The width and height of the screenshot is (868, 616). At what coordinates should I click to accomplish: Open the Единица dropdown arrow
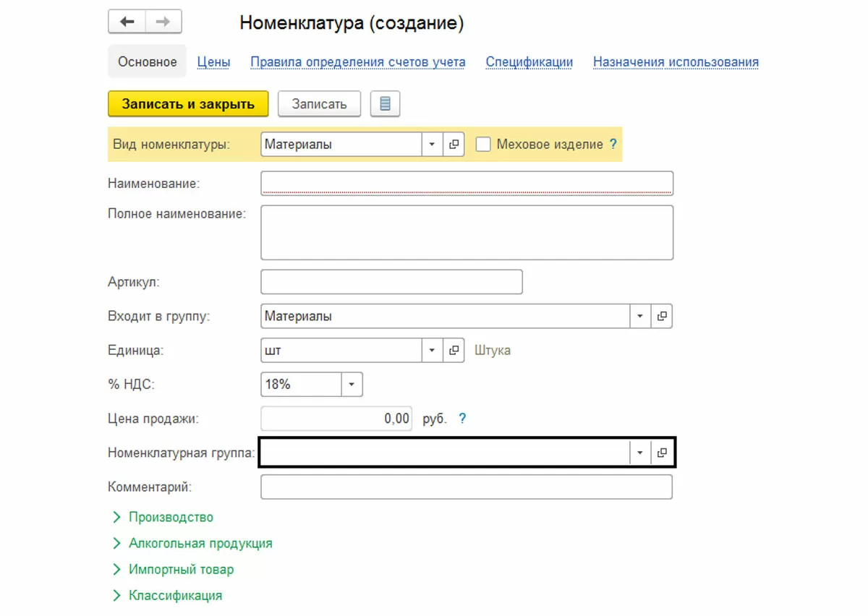coord(432,351)
